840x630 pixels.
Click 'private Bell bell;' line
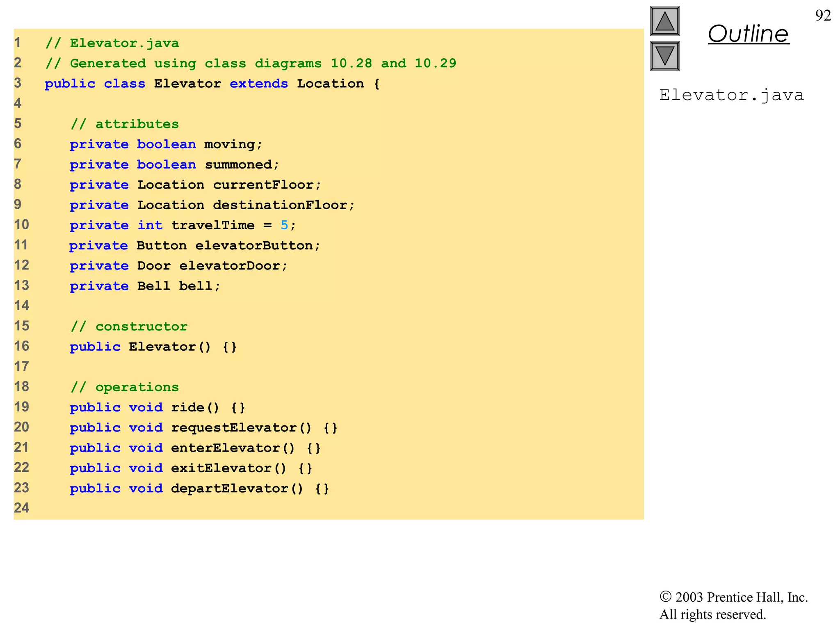pyautogui.click(x=145, y=286)
